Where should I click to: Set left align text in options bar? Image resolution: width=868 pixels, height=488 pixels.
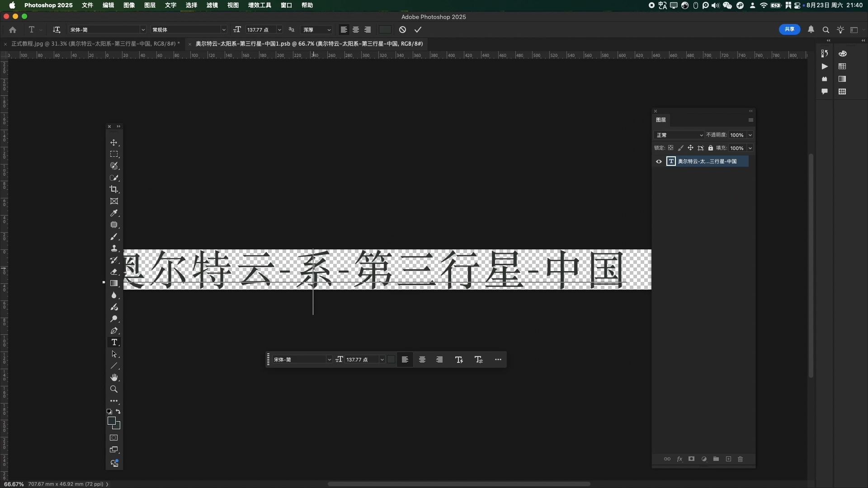tap(344, 30)
